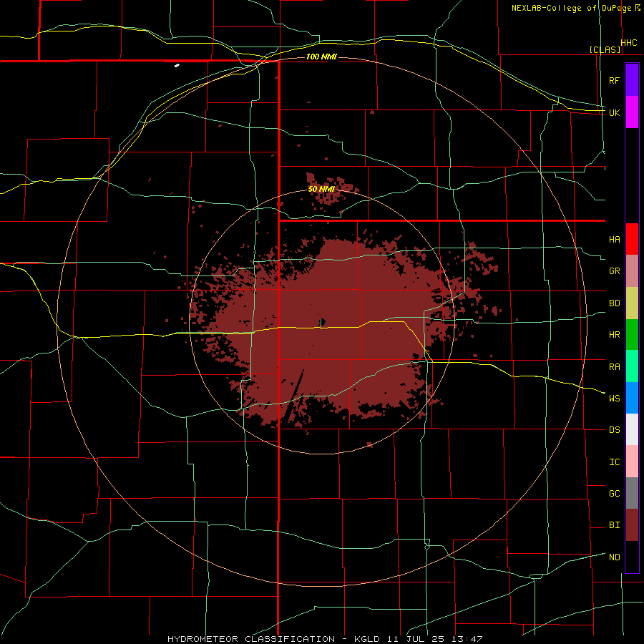Click the 50 NMI range ring label
The height and width of the screenshot is (644, 644).
click(321, 189)
